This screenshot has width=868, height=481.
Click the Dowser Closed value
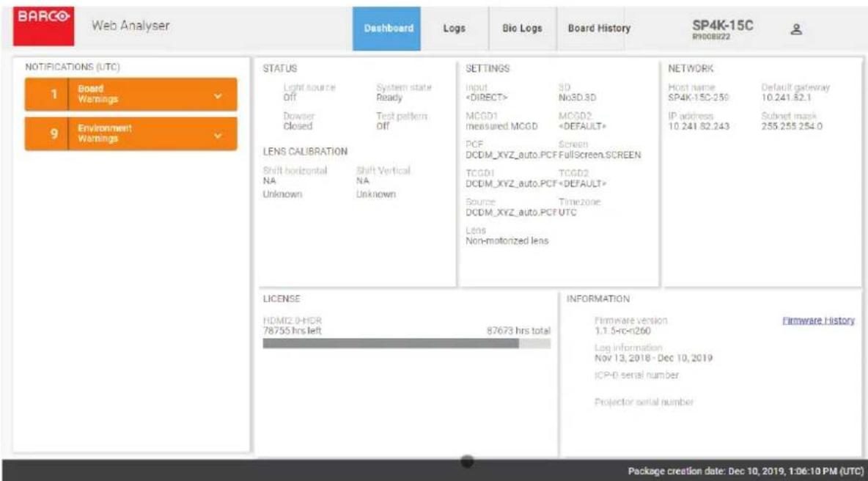click(x=298, y=126)
